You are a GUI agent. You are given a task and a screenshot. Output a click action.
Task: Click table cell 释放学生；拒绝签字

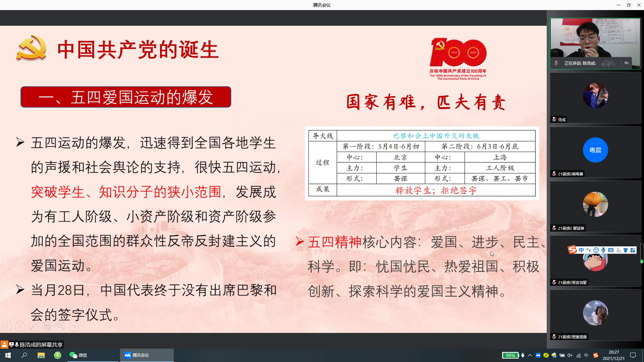coord(436,190)
